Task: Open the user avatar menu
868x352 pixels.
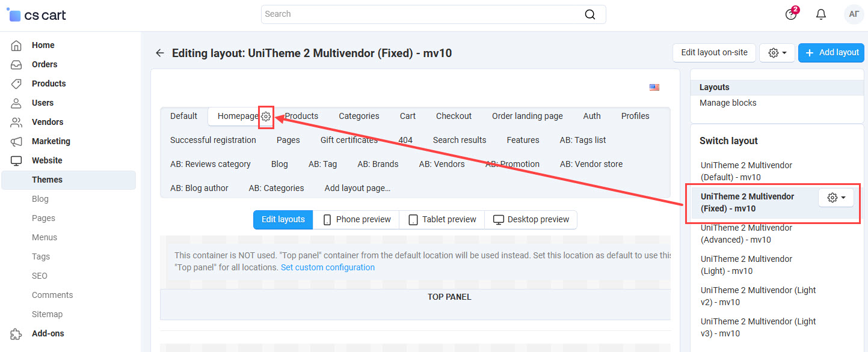Action: pyautogui.click(x=854, y=14)
